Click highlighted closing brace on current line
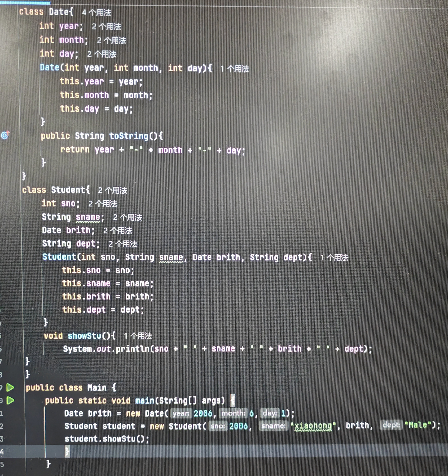 click(67, 452)
